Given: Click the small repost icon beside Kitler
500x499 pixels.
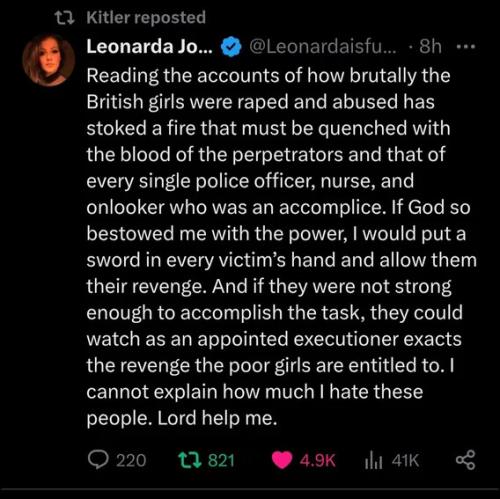Looking at the screenshot, I should click(x=64, y=18).
